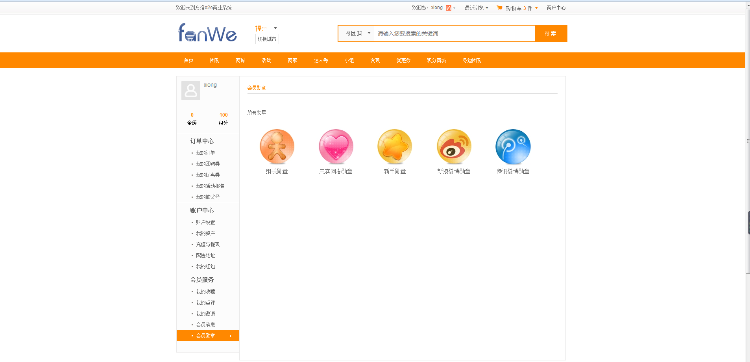750x362 pixels.
Task: Open the switch-city box under city name
Action: tap(267, 39)
